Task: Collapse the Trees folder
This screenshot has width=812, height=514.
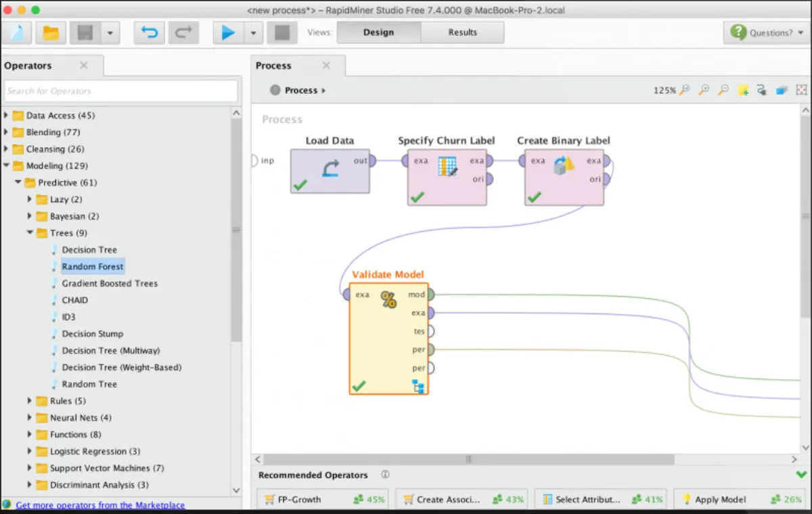Action: pyautogui.click(x=30, y=233)
